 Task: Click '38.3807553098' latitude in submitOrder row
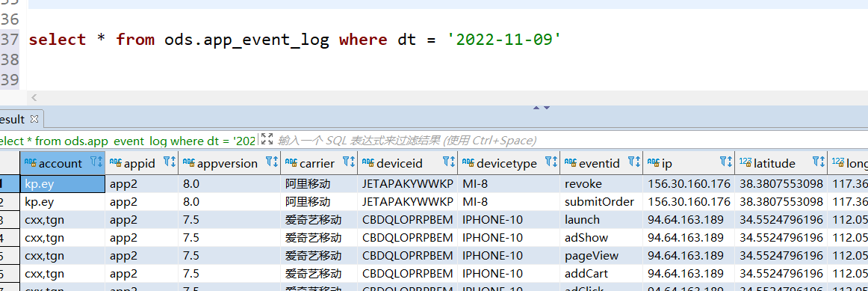point(781,202)
